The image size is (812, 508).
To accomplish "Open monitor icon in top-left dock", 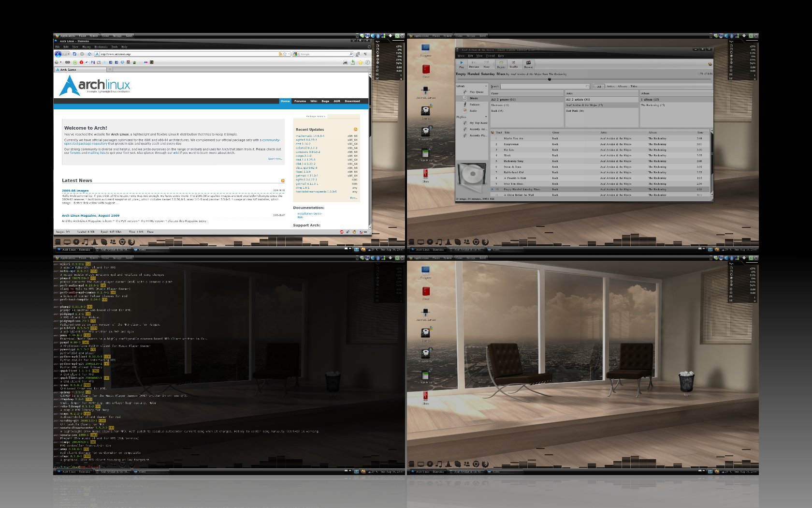I will [x=67, y=241].
